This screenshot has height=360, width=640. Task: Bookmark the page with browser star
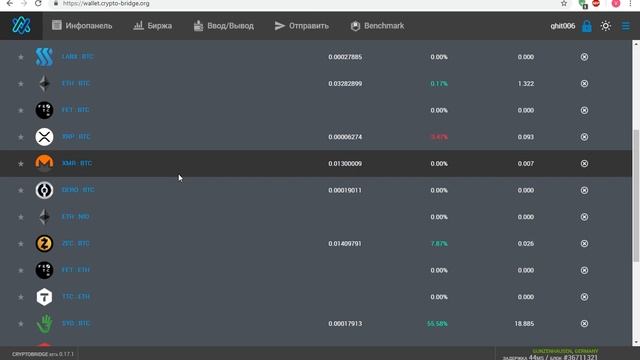click(x=564, y=3)
